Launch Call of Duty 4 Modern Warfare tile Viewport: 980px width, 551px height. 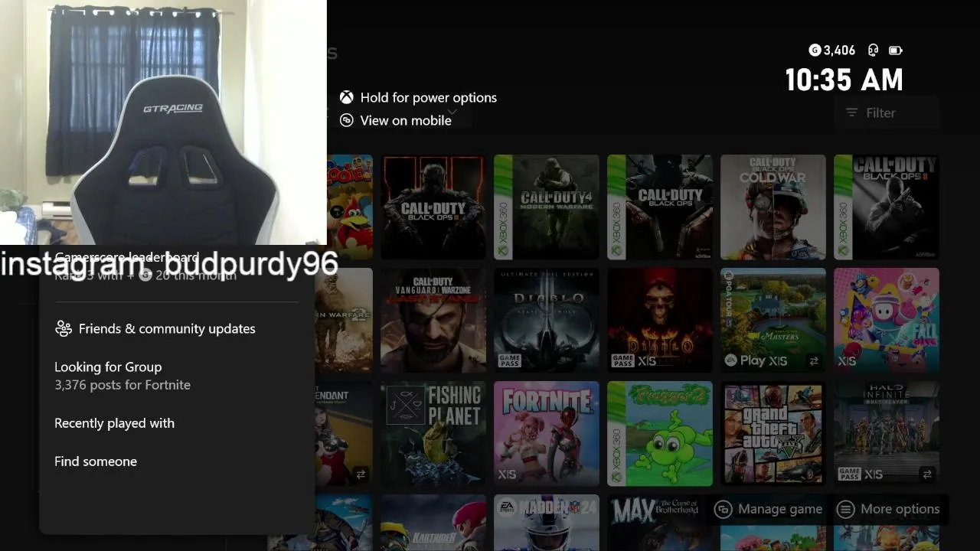[x=547, y=207]
